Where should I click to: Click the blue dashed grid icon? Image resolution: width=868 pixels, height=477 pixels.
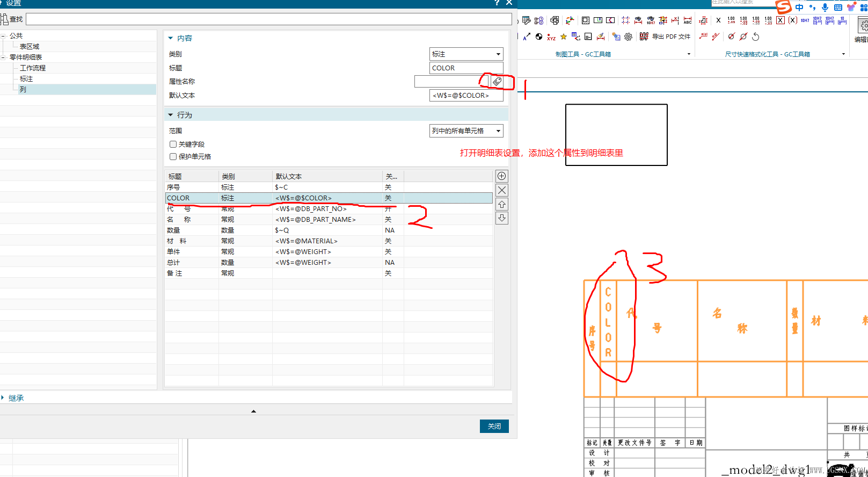click(x=626, y=20)
